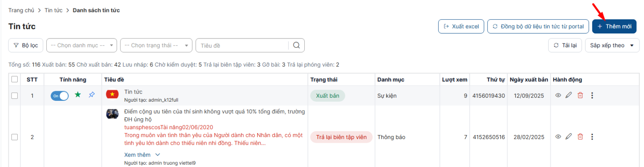Tick the select-all checkbox in table header
Viewport: 644px width, 167px height.
(x=14, y=79)
